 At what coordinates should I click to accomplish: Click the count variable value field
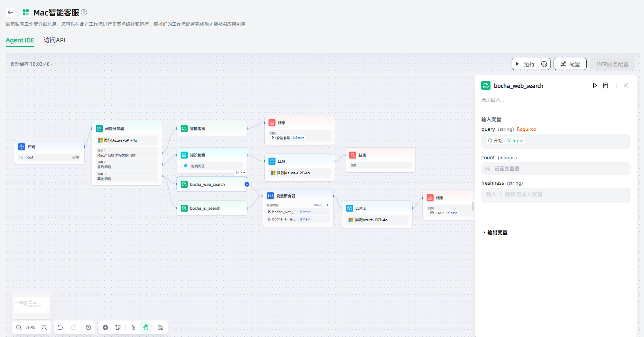point(556,168)
